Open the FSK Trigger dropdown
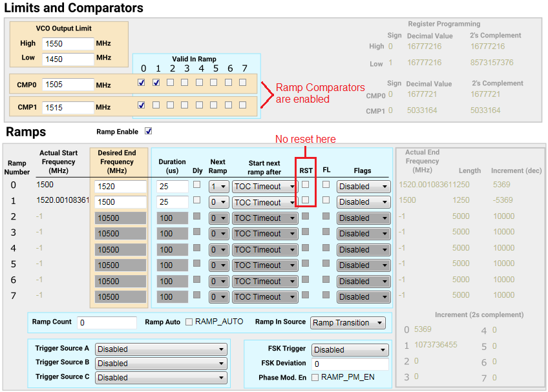The height and width of the screenshot is (392, 548). point(350,349)
